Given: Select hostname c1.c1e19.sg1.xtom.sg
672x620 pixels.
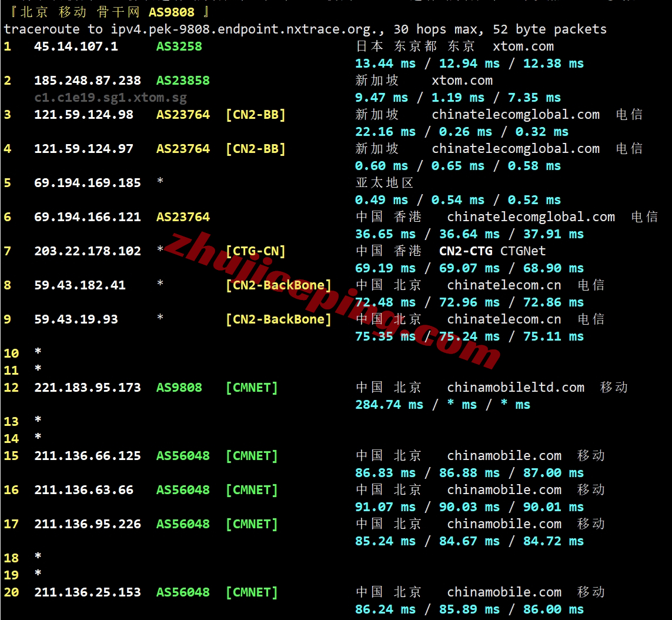Looking at the screenshot, I should coord(111,98).
